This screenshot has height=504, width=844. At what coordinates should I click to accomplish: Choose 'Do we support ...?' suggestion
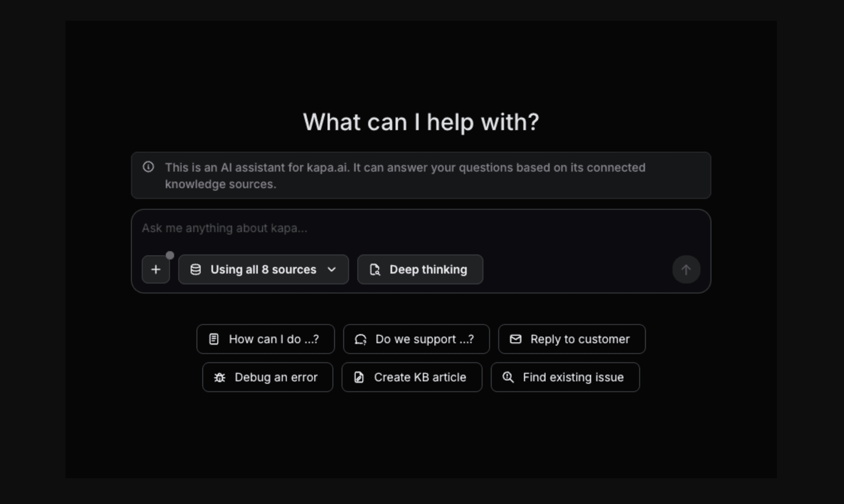[416, 339]
